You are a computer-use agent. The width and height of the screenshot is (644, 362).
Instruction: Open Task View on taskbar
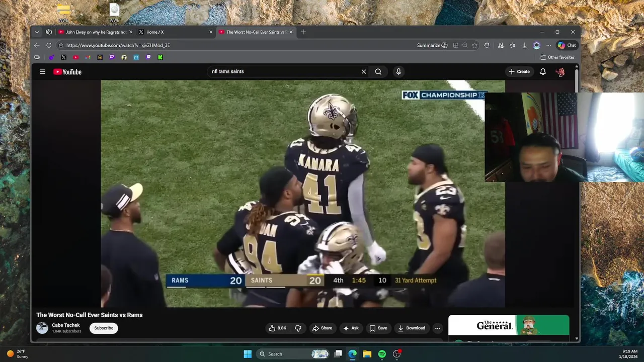(x=338, y=354)
